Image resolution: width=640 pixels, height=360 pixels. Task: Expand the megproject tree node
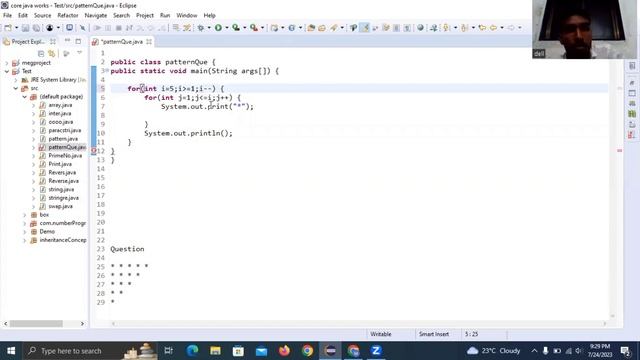(x=7, y=63)
